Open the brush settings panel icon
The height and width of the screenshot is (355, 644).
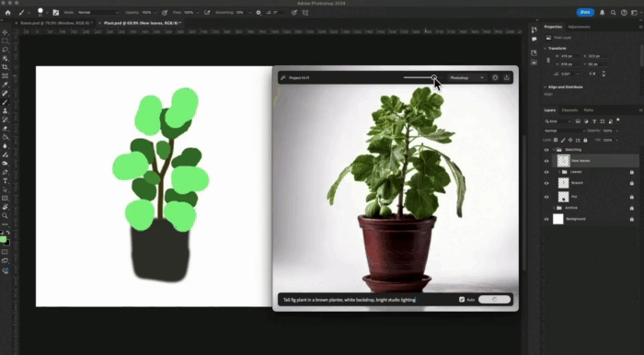click(56, 13)
